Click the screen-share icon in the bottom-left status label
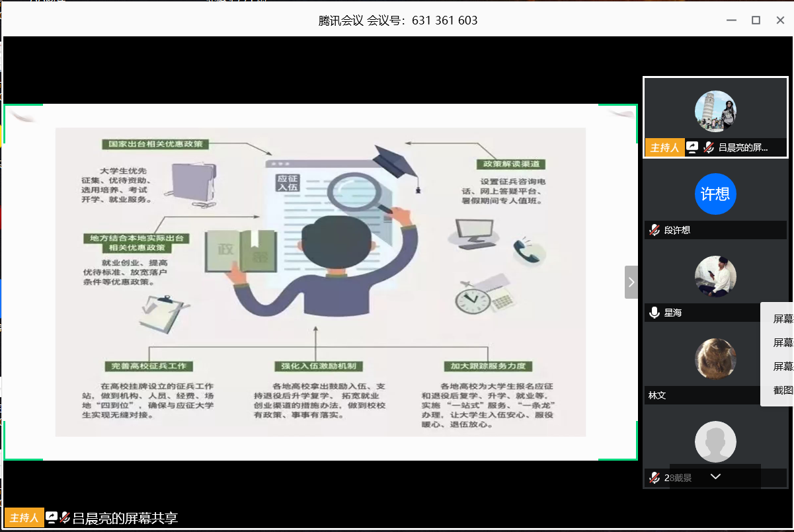Screen dimensions: 794x532 (52, 517)
